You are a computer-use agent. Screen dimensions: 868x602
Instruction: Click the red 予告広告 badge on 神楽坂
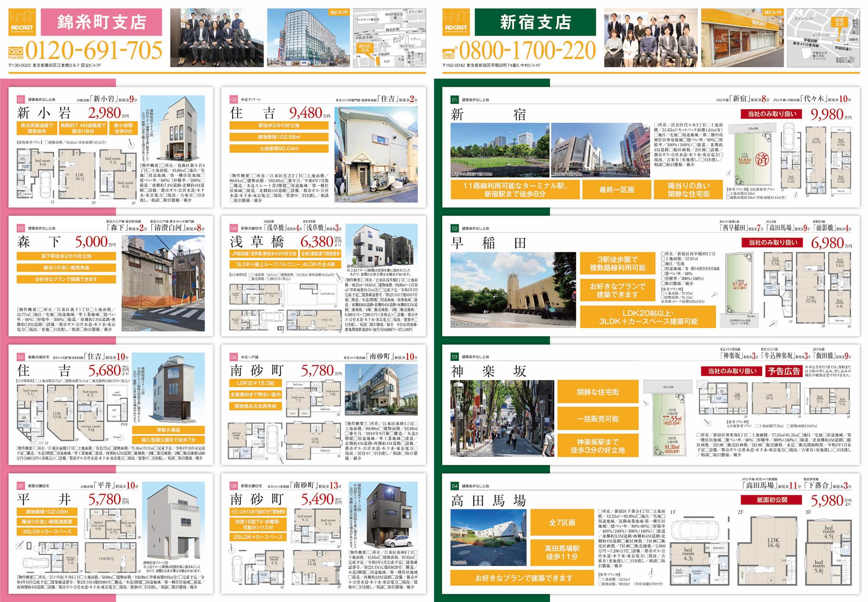(784, 371)
